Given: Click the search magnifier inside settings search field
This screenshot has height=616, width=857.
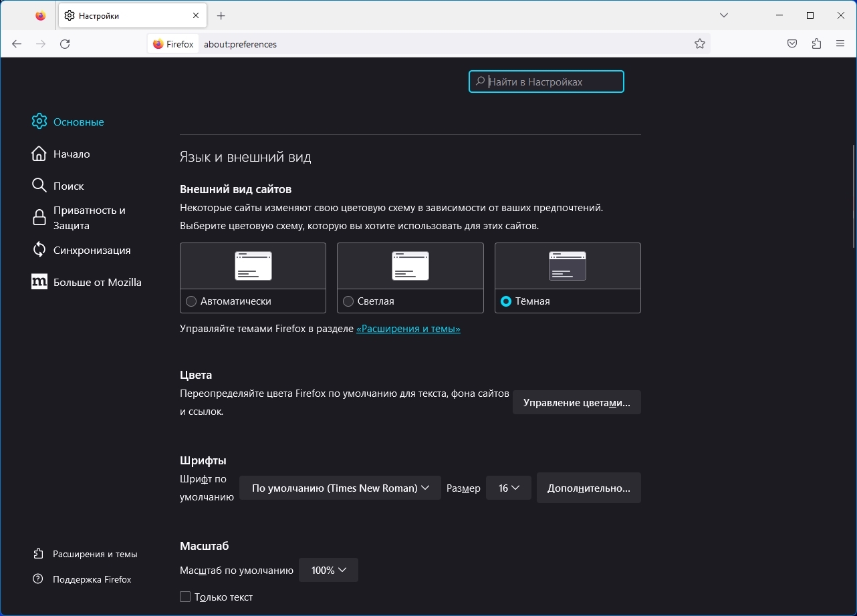Looking at the screenshot, I should coord(480,82).
